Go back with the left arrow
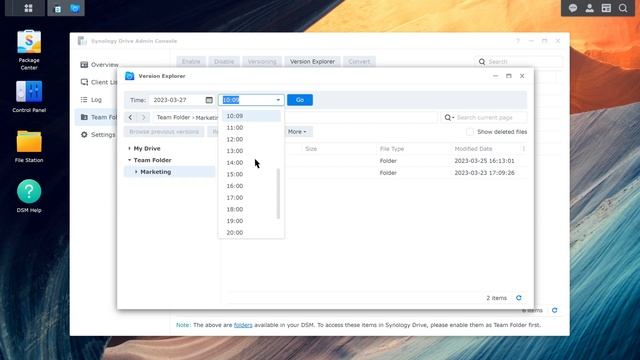The height and width of the screenshot is (360, 640). [130, 118]
